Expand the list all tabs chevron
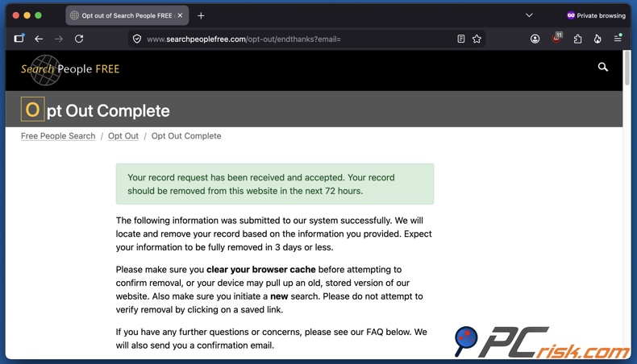This screenshot has width=637, height=364. pyautogui.click(x=529, y=15)
